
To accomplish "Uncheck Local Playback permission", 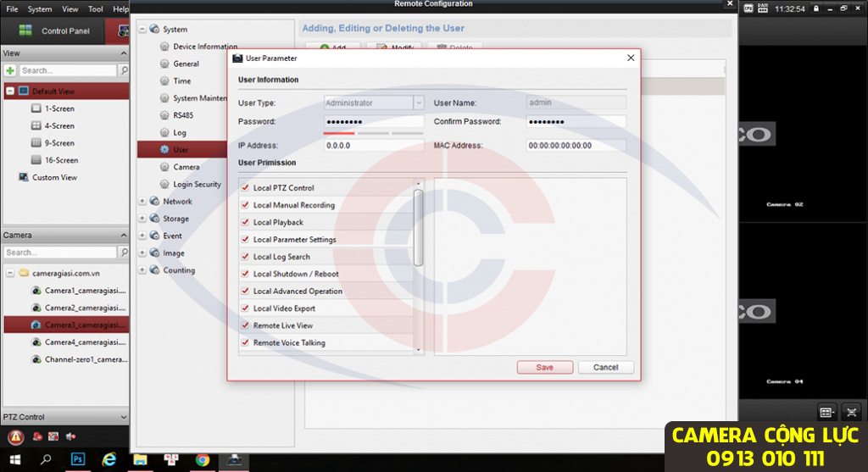I will (x=245, y=222).
